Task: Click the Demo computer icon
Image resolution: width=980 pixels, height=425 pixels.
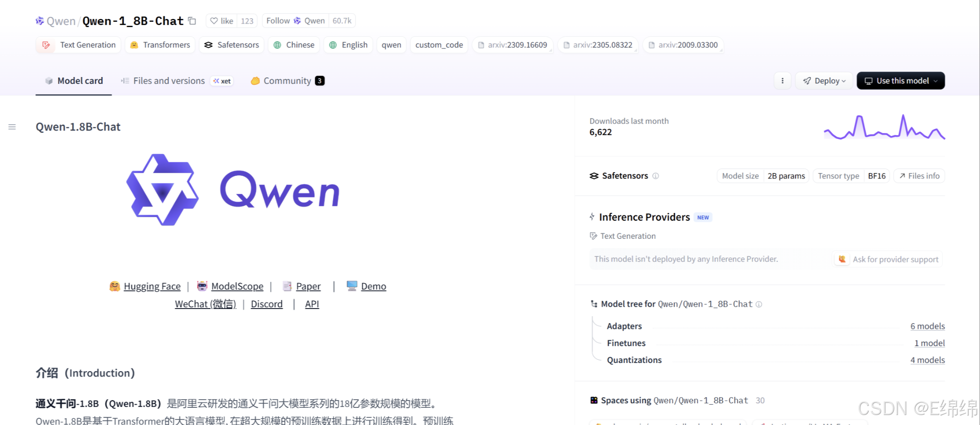Action: [x=352, y=285]
